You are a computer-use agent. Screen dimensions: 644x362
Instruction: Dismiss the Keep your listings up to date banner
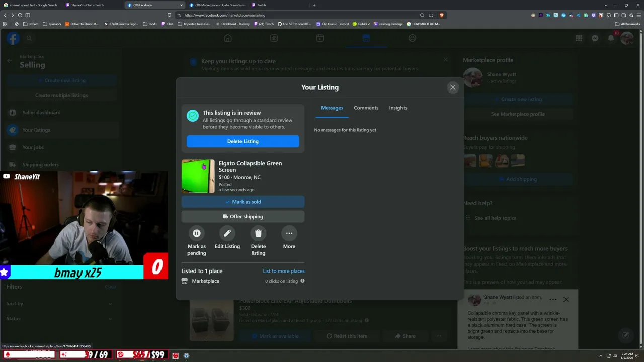[445, 60]
